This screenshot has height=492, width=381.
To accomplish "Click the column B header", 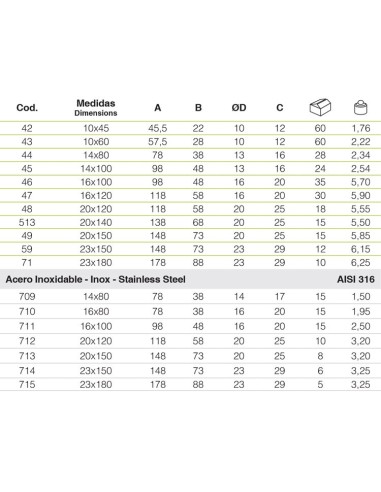I will [198, 108].
